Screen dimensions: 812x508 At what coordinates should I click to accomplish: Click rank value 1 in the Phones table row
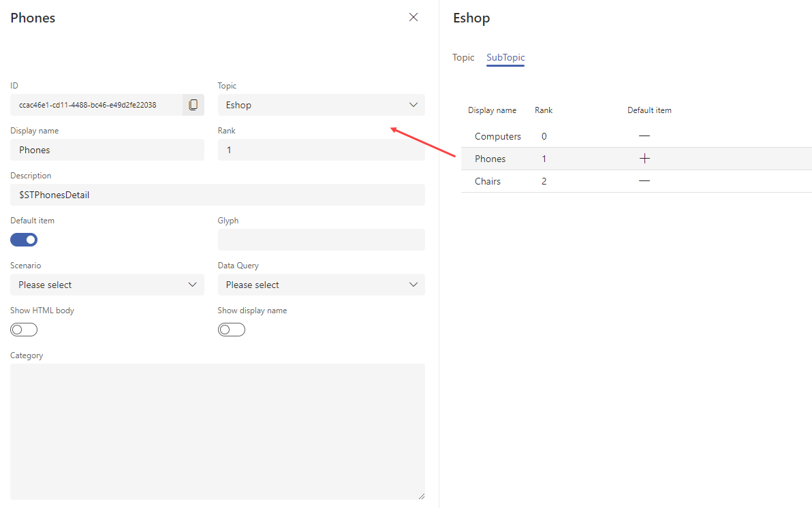click(544, 159)
